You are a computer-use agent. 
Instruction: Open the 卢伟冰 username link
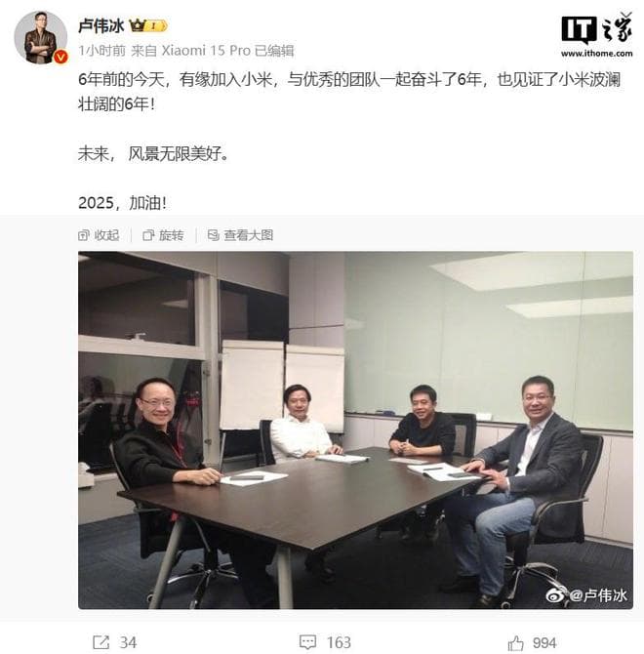pos(101,26)
